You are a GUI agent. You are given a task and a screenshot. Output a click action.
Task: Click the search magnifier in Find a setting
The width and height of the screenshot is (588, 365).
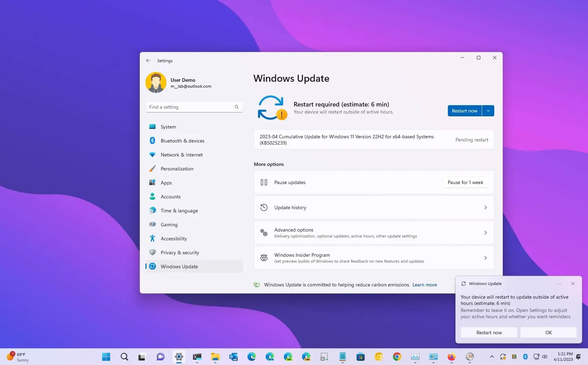237,107
